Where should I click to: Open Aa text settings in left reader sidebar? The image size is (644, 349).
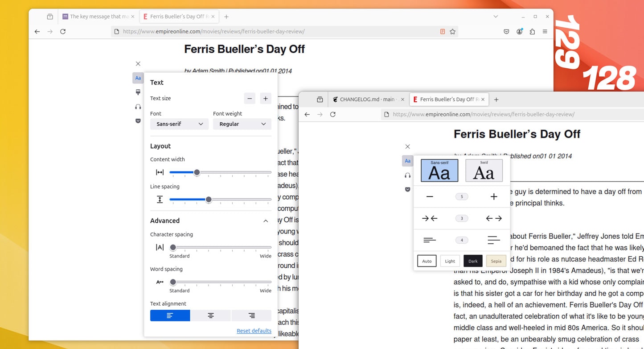coord(138,78)
